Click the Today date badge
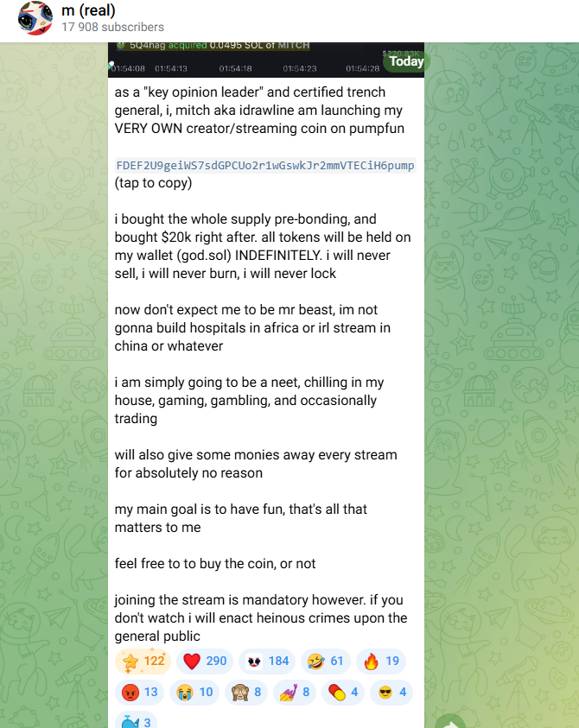This screenshot has width=579, height=728. 406,61
